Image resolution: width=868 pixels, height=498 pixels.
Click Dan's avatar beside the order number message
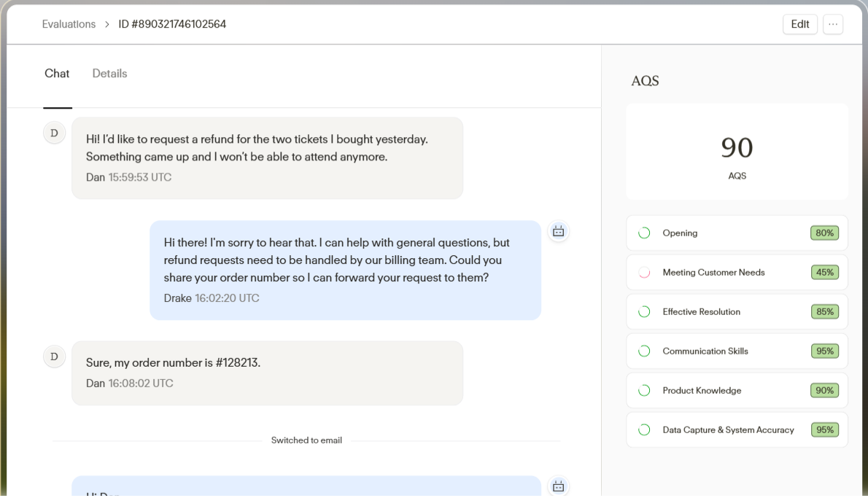54,357
